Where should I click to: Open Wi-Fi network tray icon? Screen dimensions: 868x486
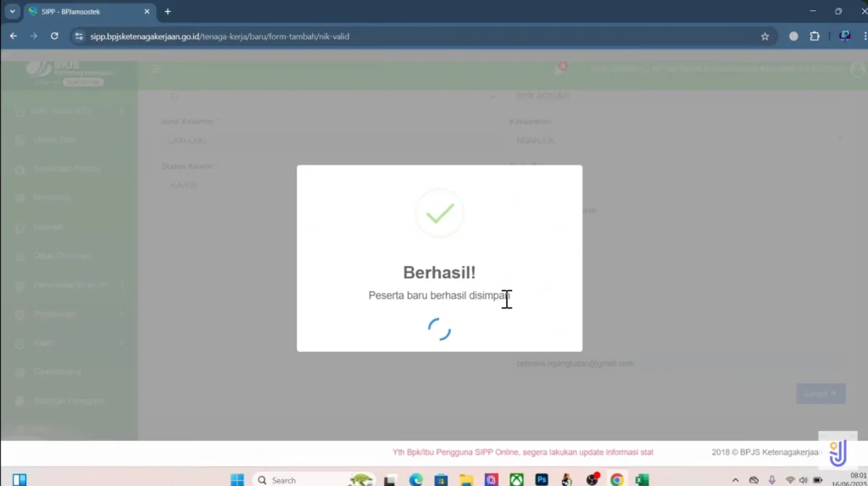[790, 480]
